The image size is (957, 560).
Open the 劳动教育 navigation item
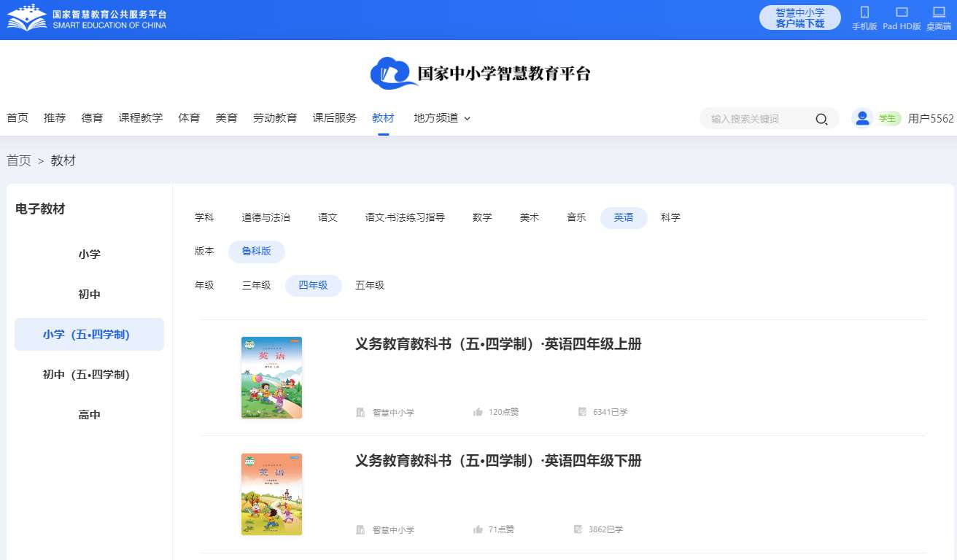pyautogui.click(x=275, y=118)
